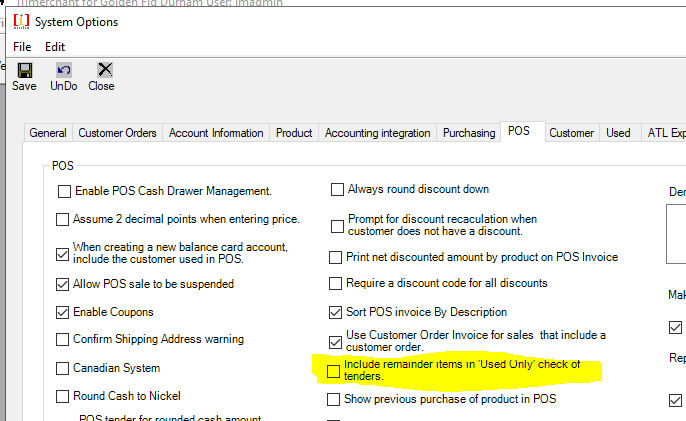Image resolution: width=686 pixels, height=421 pixels.
Task: Enable POS Cash Drawer Management checkbox
Action: pyautogui.click(x=64, y=191)
